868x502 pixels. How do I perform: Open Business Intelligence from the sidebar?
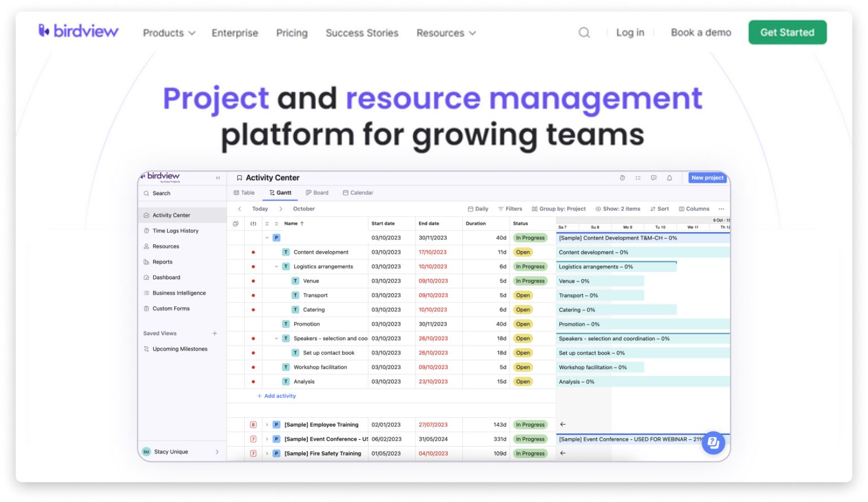179,293
